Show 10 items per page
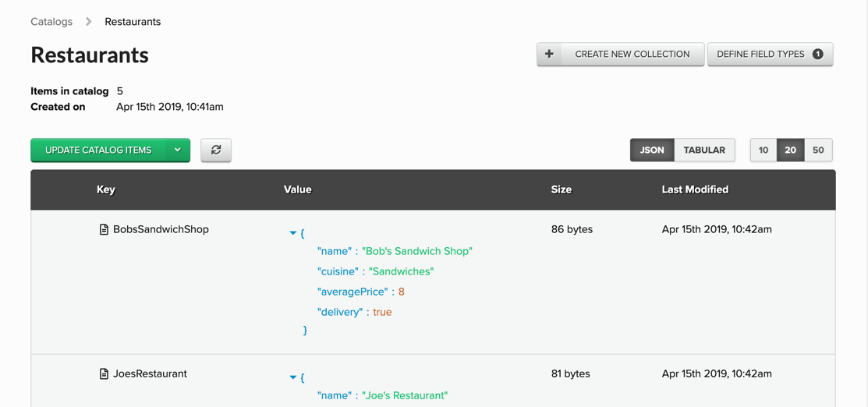 point(763,150)
